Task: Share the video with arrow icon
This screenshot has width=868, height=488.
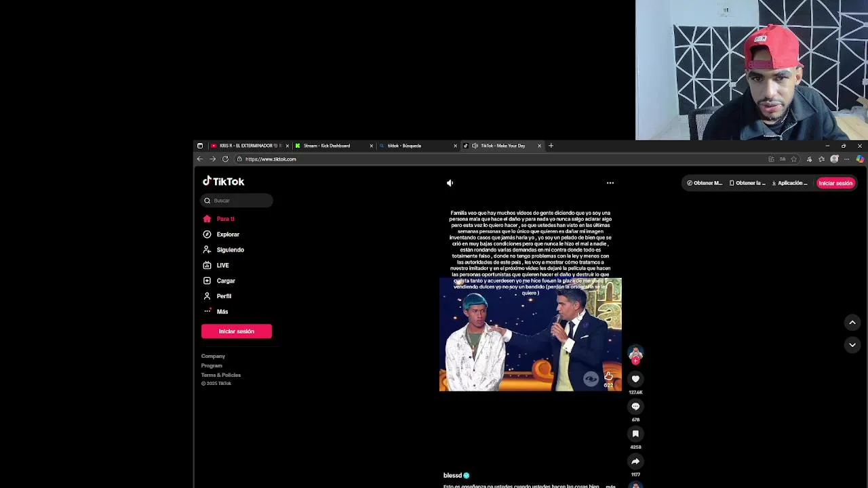Action: pyautogui.click(x=635, y=462)
